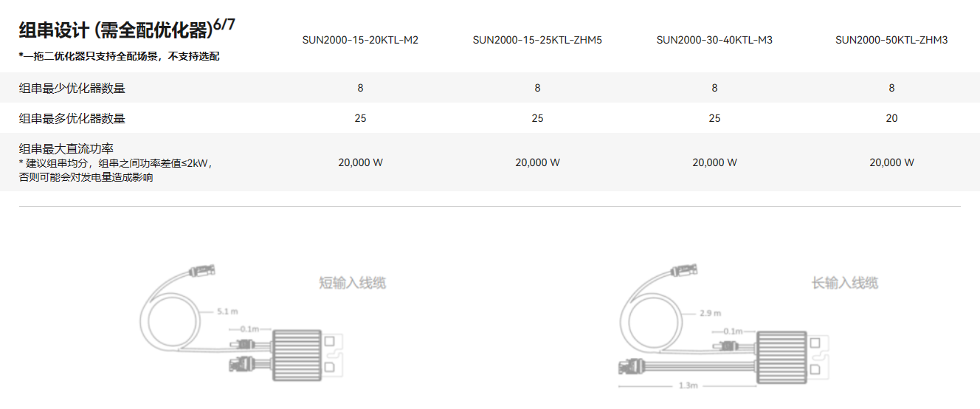The image size is (980, 409).
Task: Click the value 20 under SUN2000-50KTL-ZHM3
Action: tap(891, 118)
